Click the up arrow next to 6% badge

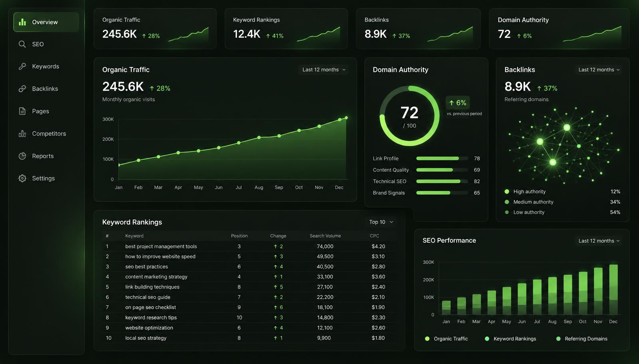[x=451, y=103]
